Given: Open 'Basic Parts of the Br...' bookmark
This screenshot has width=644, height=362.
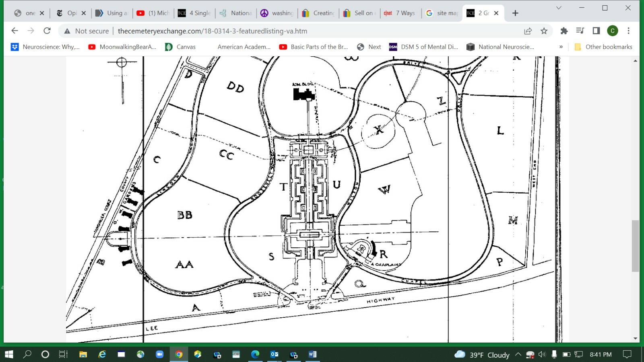Looking at the screenshot, I should point(314,47).
